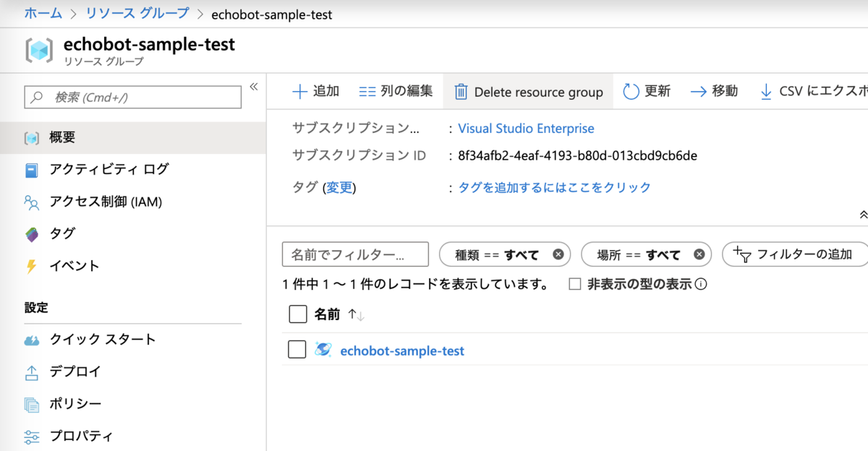The height and width of the screenshot is (451, 868).
Task: Check the select-all checkbox beside 名前
Action: tap(297, 314)
